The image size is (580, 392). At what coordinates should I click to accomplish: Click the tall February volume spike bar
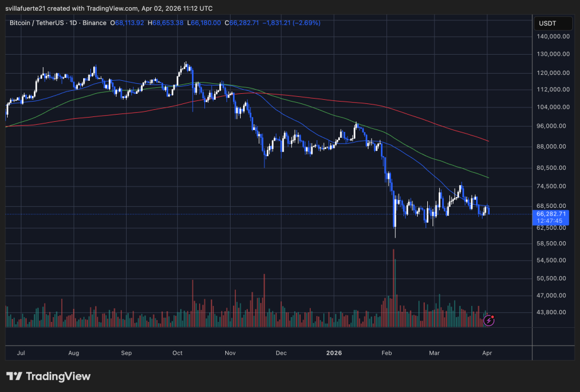[x=393, y=279]
